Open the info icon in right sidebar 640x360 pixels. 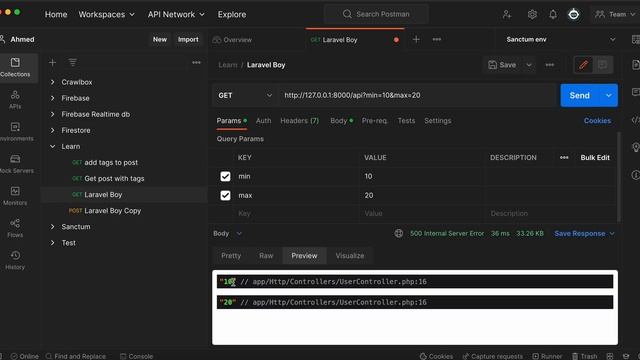[x=635, y=175]
